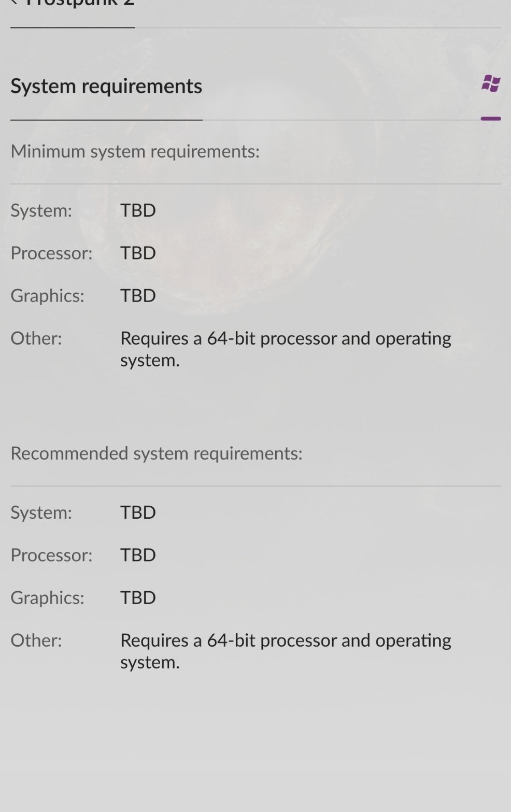
Task: Select the minimum System TBD value
Action: point(138,210)
